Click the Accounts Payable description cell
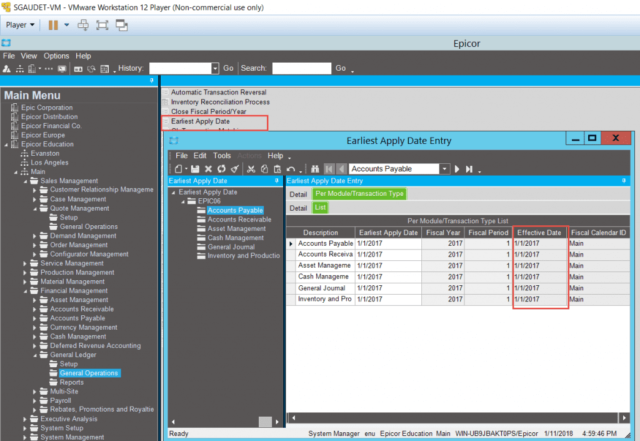Screen dimensions: 640x441 click(325, 243)
